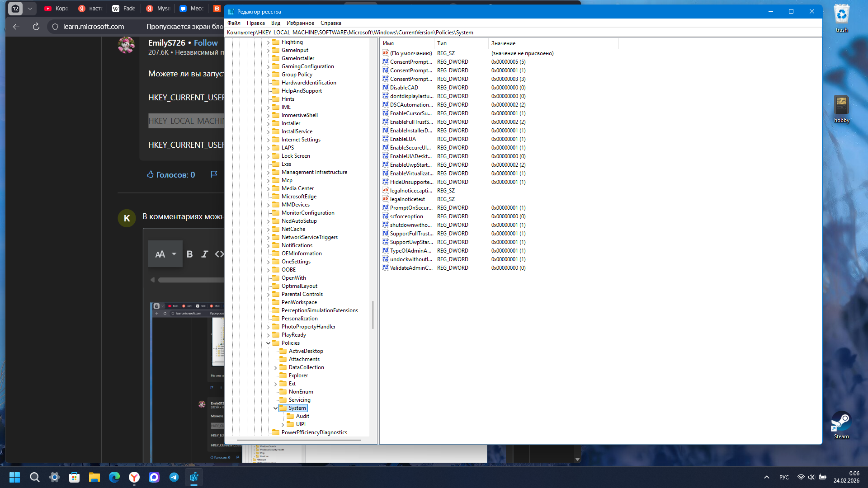Click the registry path address bar
The height and width of the screenshot is (488, 868).
pyautogui.click(x=524, y=33)
